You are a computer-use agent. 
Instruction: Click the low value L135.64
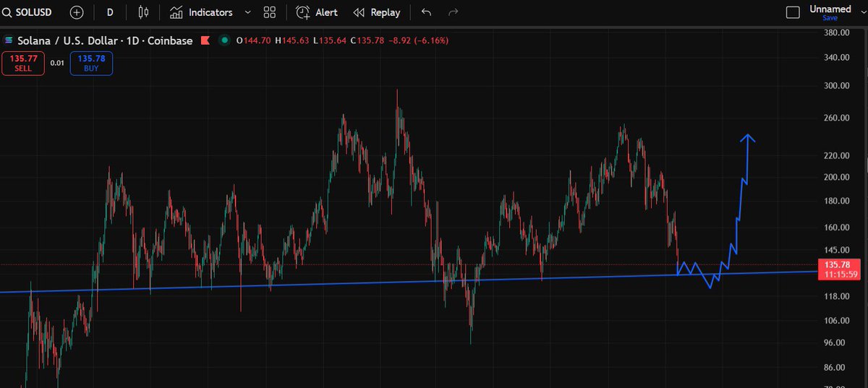point(331,40)
